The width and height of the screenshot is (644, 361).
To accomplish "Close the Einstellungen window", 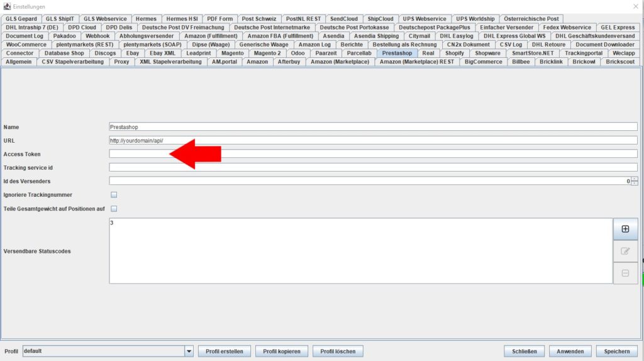I will pyautogui.click(x=635, y=6).
